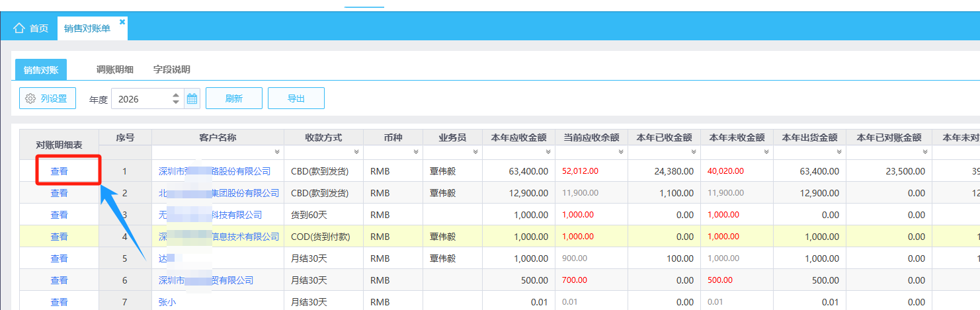Image resolution: width=980 pixels, height=310 pixels.
Task: Click the 收款方式 column header
Action: [323, 137]
